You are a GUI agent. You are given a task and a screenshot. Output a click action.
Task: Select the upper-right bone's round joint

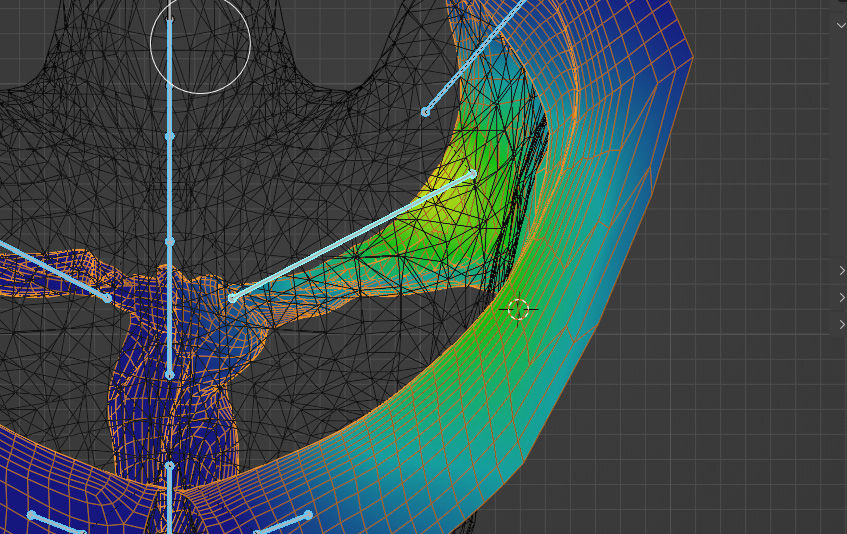[425, 112]
